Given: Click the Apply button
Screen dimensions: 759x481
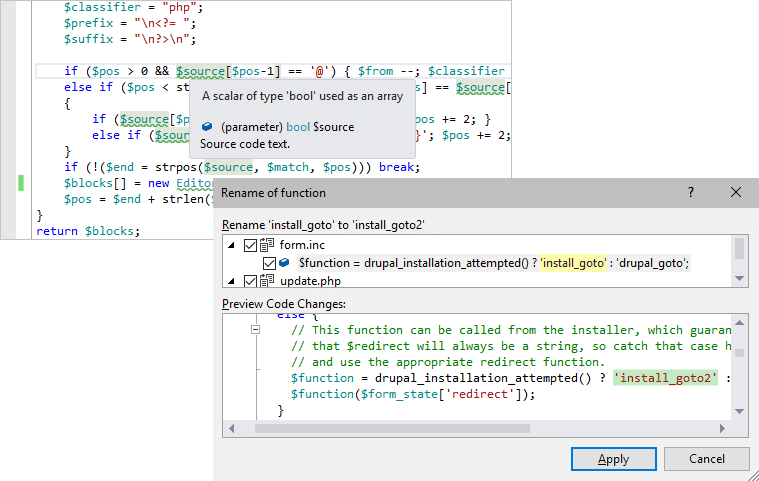Looking at the screenshot, I should pos(613,459).
